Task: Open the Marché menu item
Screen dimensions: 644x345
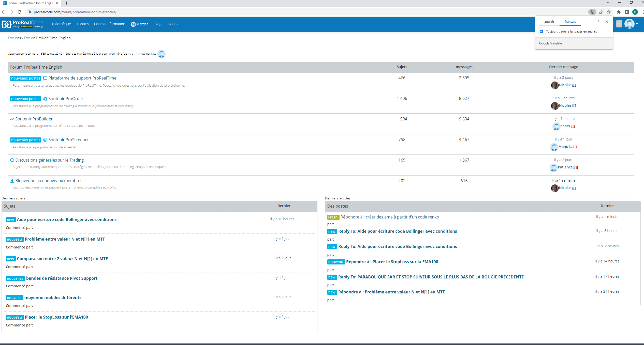Action: point(140,24)
